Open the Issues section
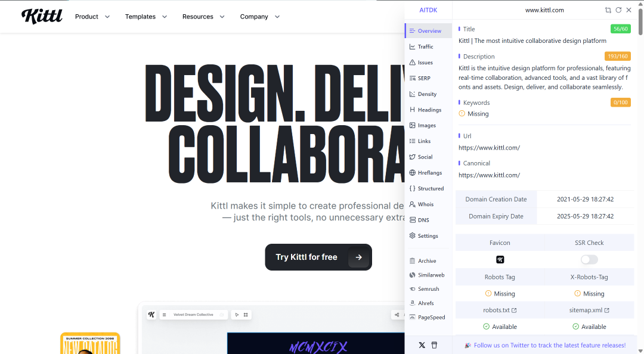Viewport: 644px width, 354px height. [x=425, y=63]
